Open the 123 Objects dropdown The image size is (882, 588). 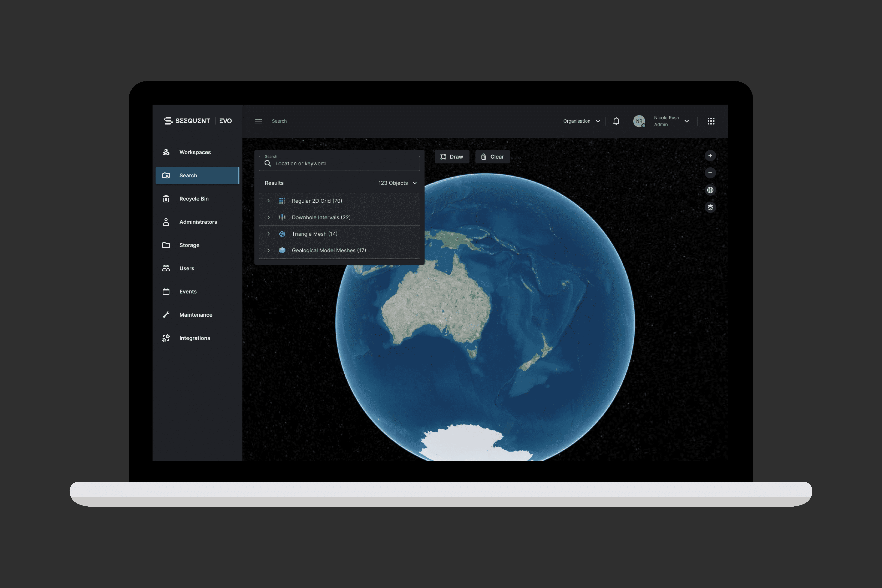point(397,183)
